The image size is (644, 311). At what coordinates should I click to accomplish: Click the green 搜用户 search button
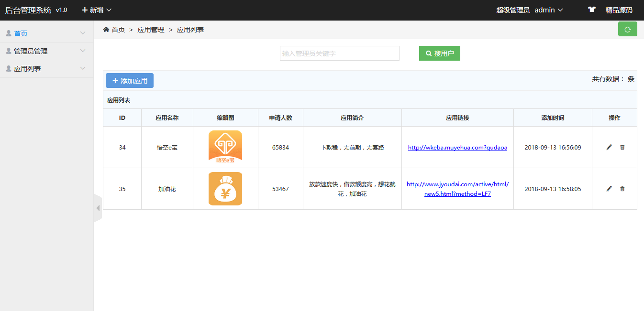pyautogui.click(x=439, y=54)
